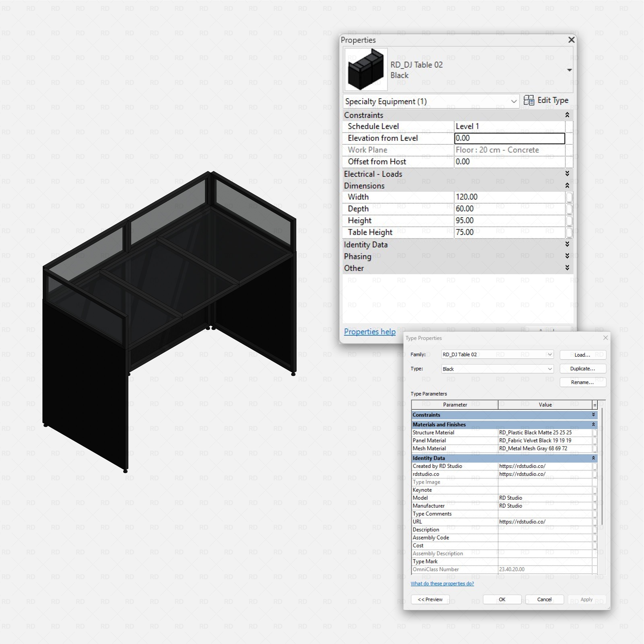Click the associate parameter button beside Depth
Image resolution: width=644 pixels, height=644 pixels.
(x=569, y=209)
